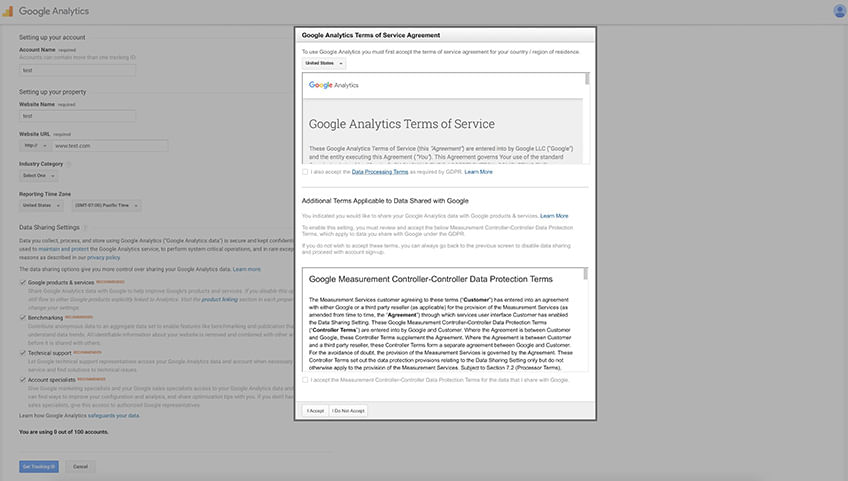Accept the Measurement Controller-Controller Data Protection Terms checkbox
Screen dimensions: 848x481
tap(305, 380)
